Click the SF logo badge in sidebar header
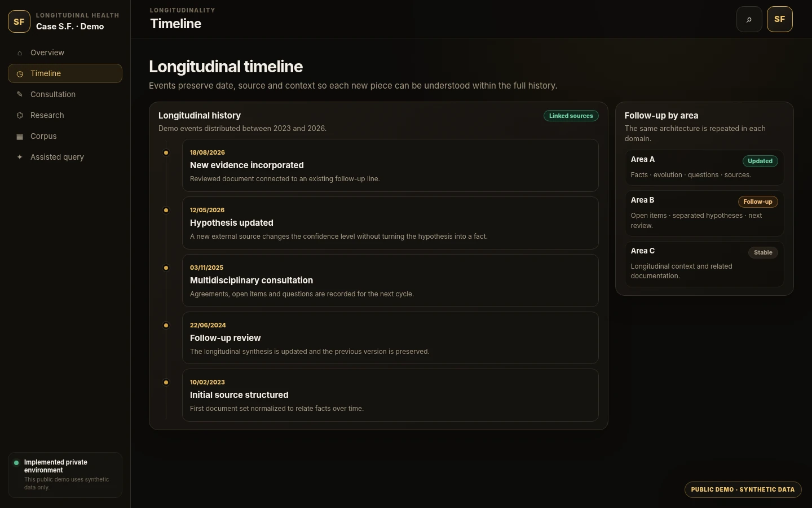This screenshot has height=508, width=812. coord(19,21)
